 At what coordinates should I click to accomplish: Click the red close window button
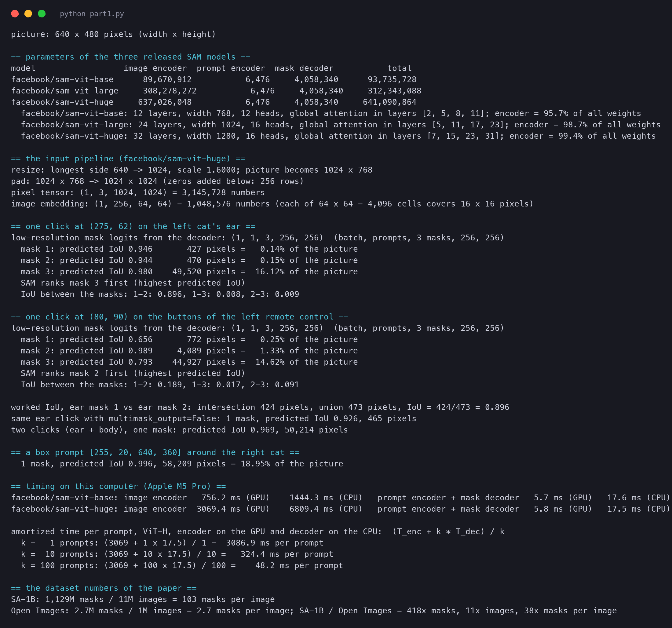pos(15,13)
